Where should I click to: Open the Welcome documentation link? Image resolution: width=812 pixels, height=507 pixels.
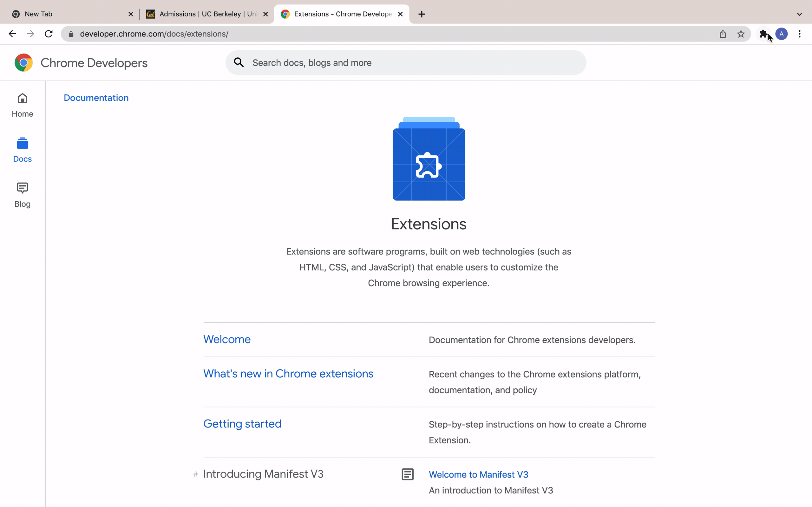click(x=227, y=339)
